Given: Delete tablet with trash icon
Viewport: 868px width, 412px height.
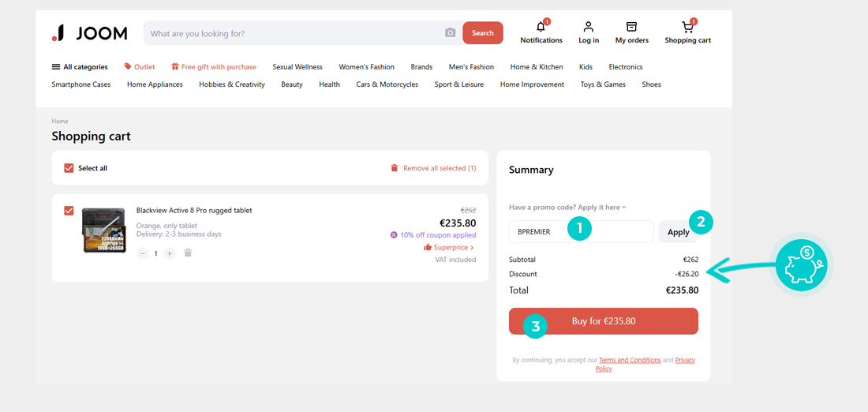Looking at the screenshot, I should [188, 253].
